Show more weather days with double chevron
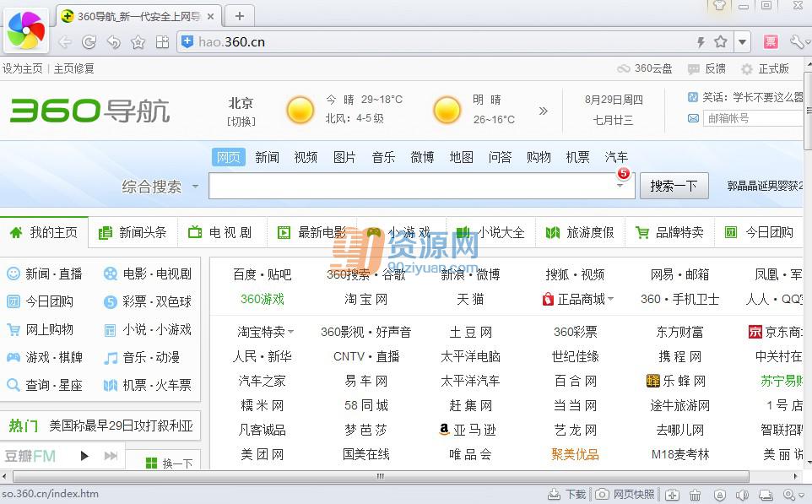Screen dimensions: 812x504 tap(544, 111)
